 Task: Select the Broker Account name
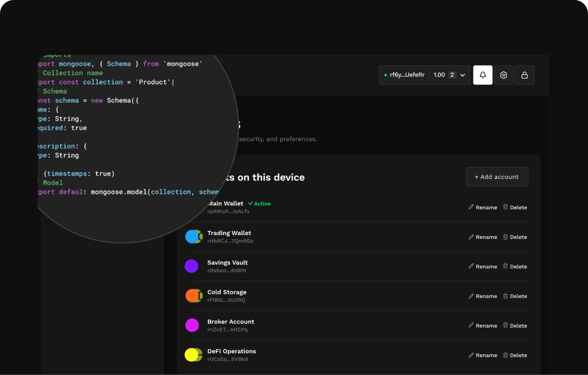(x=231, y=322)
